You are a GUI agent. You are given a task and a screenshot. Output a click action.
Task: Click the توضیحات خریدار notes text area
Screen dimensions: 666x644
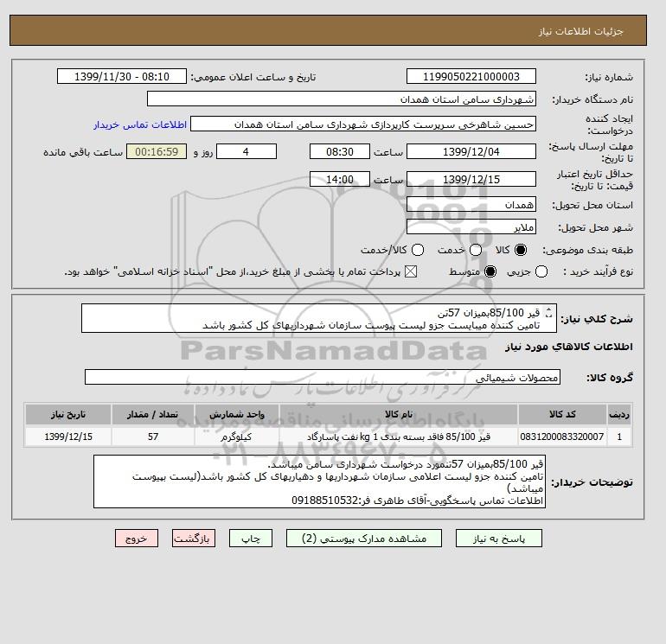[x=319, y=481]
